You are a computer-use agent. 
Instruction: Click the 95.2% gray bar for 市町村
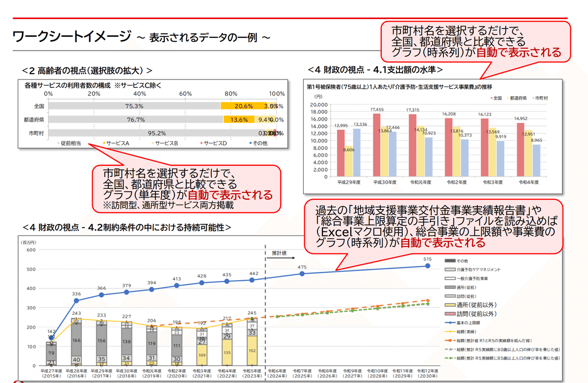click(157, 132)
